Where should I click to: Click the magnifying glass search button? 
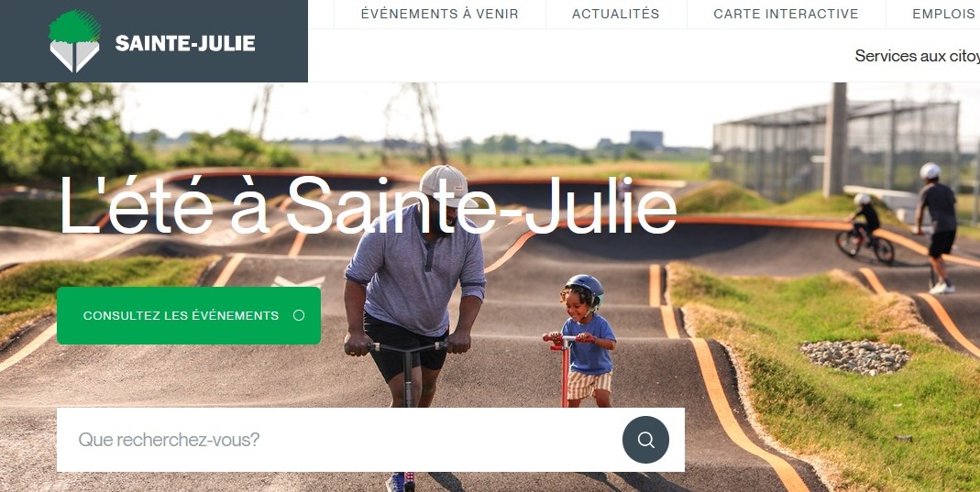pyautogui.click(x=645, y=440)
